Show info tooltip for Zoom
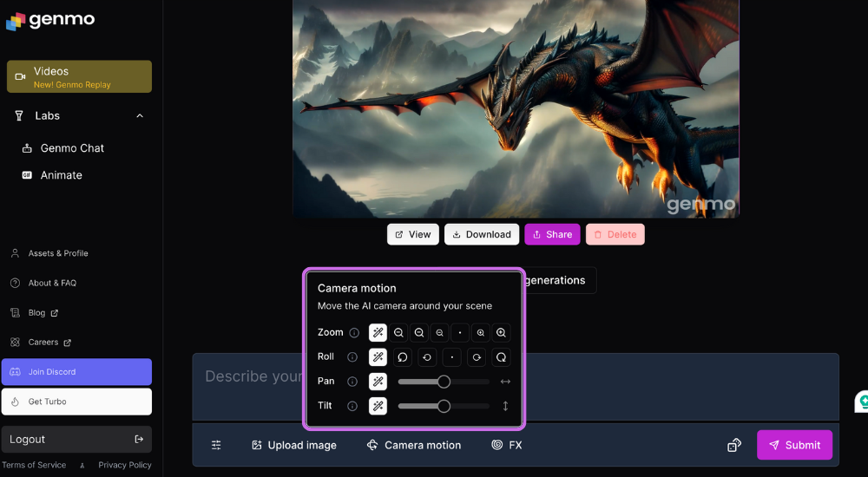 tap(354, 332)
